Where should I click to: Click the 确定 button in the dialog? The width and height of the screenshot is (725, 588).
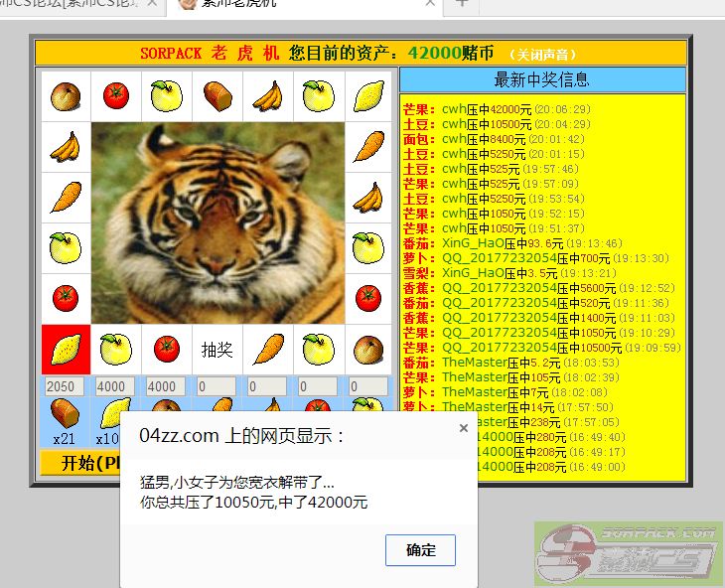[x=420, y=549]
